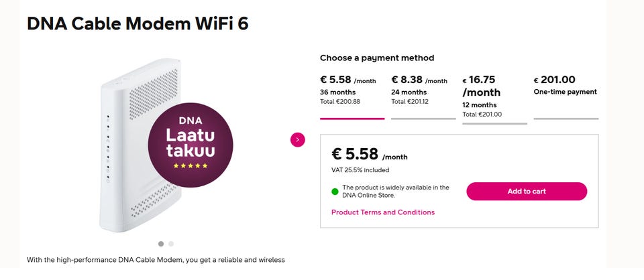
Task: Select the first carousel dot indicator
Action: pyautogui.click(x=161, y=244)
